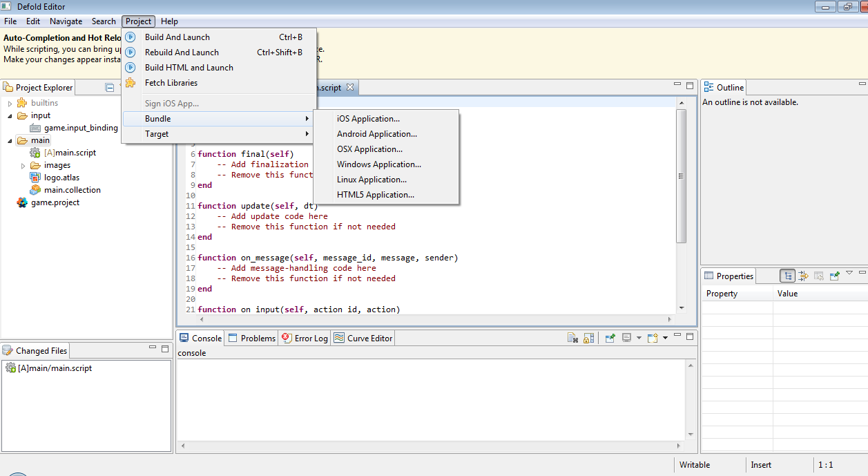Screen dimensions: 868x476
Task: Open the Properties view menu triangle
Action: [x=849, y=274]
